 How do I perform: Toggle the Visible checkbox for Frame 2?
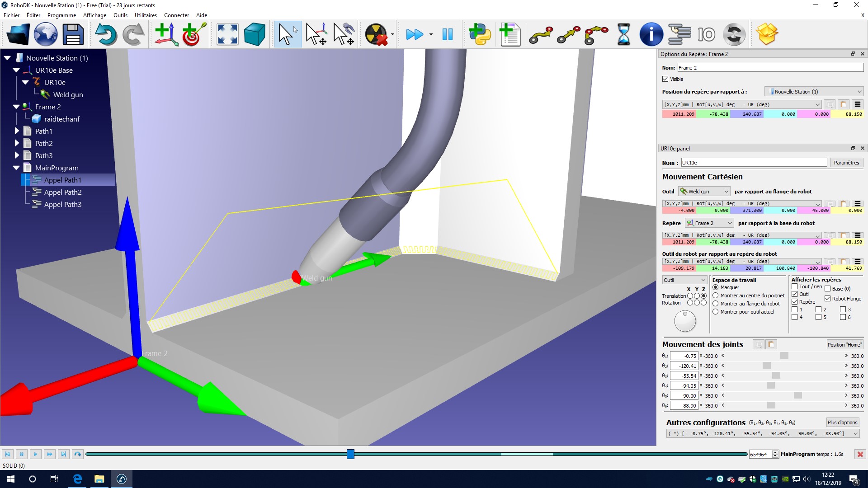(x=665, y=79)
